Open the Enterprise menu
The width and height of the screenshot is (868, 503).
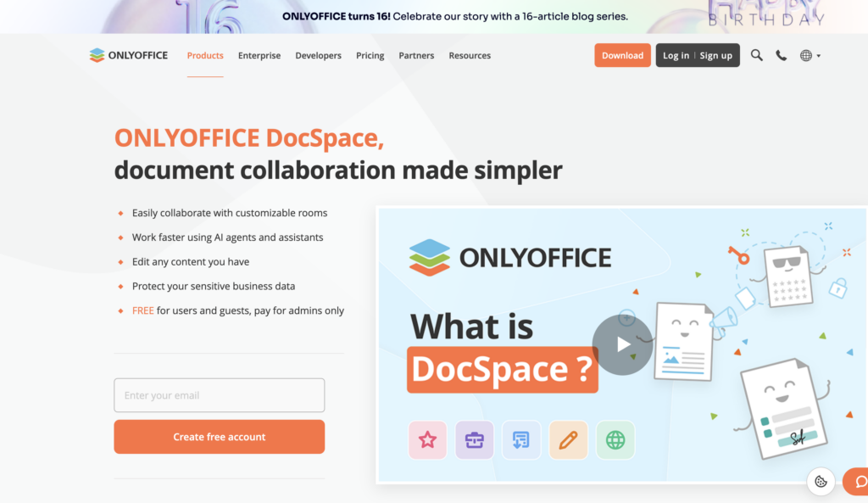coord(259,55)
